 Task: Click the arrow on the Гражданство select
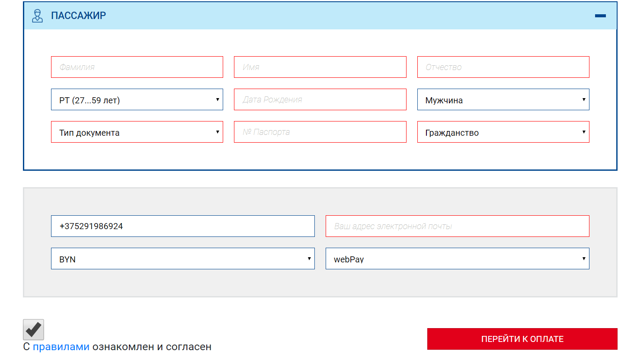click(584, 132)
